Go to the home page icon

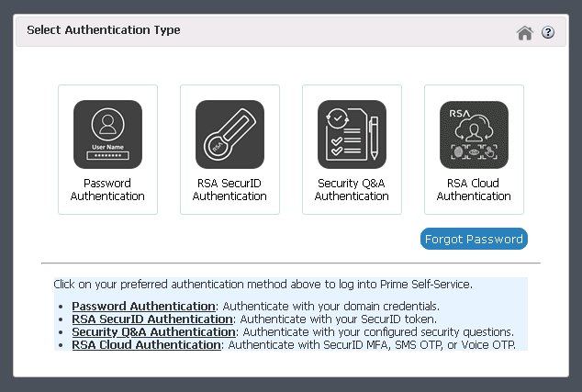[x=525, y=33]
